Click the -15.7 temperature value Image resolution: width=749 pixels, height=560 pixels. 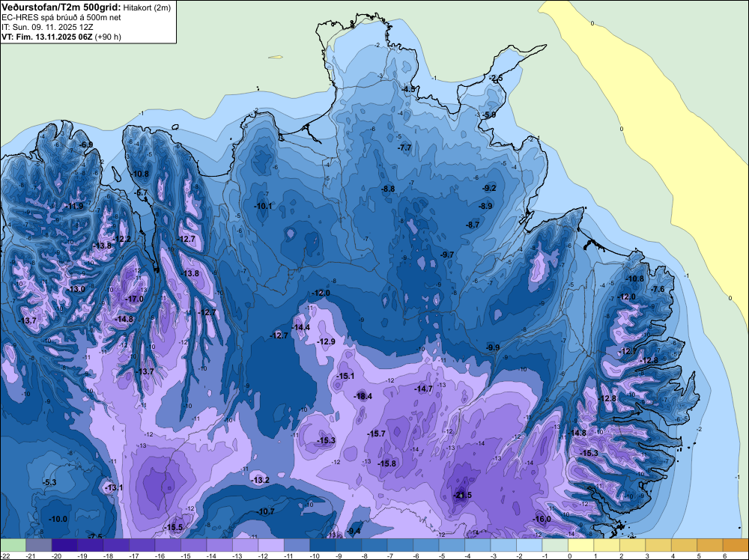point(376,433)
